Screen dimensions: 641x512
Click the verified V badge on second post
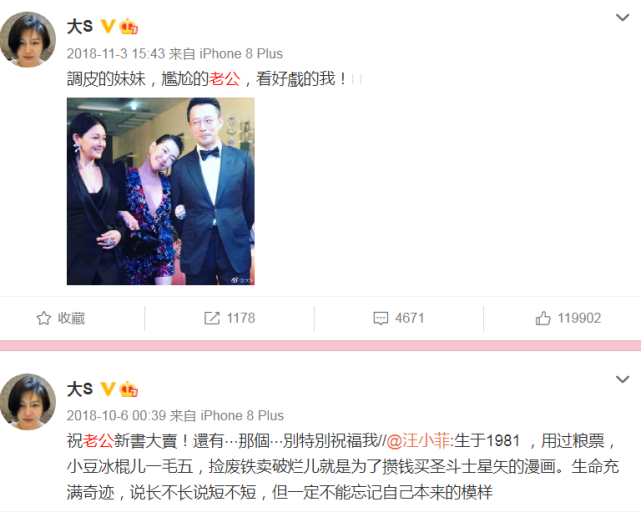[108, 389]
